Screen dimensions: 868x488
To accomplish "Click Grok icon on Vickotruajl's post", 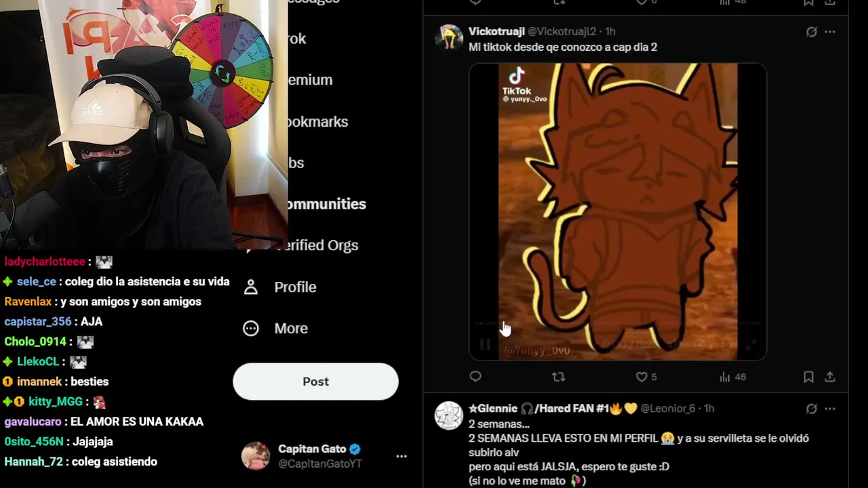I will click(x=811, y=32).
